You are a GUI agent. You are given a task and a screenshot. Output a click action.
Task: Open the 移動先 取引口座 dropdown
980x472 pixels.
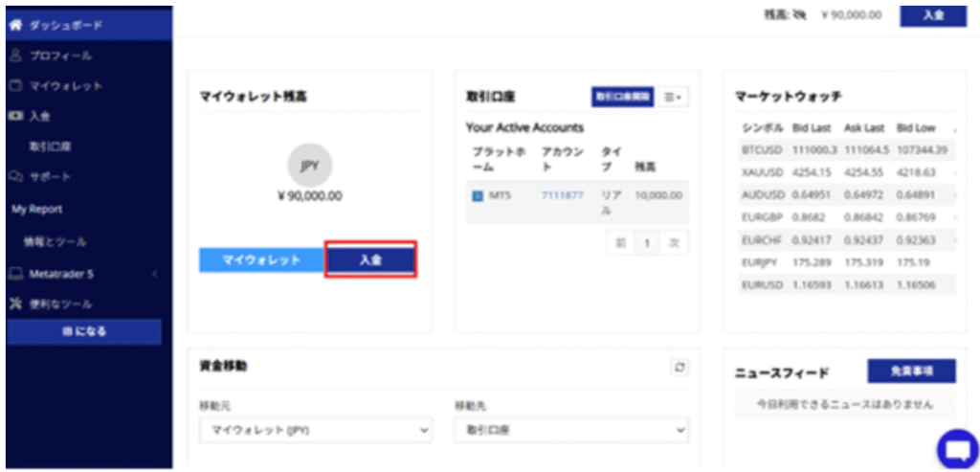571,431
